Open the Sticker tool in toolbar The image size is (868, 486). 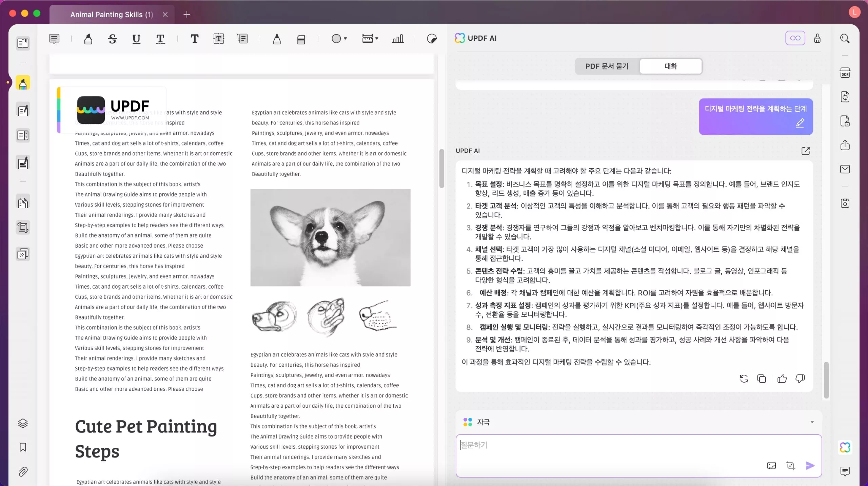click(x=431, y=39)
